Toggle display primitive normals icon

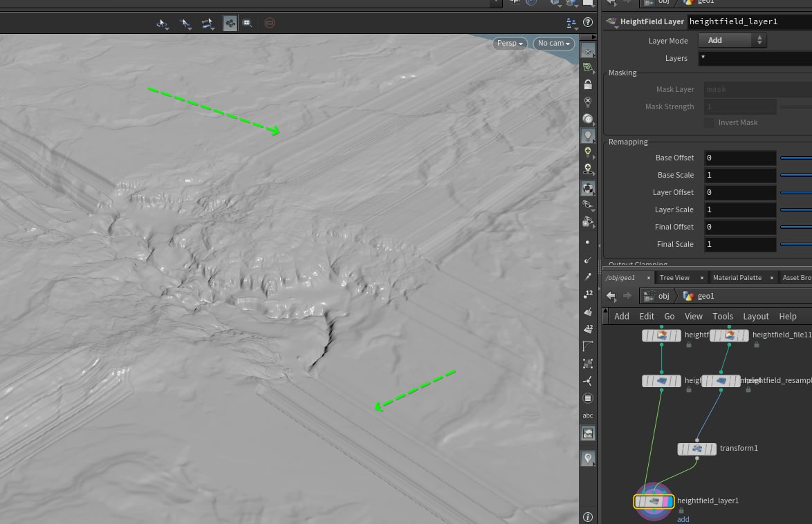588,312
